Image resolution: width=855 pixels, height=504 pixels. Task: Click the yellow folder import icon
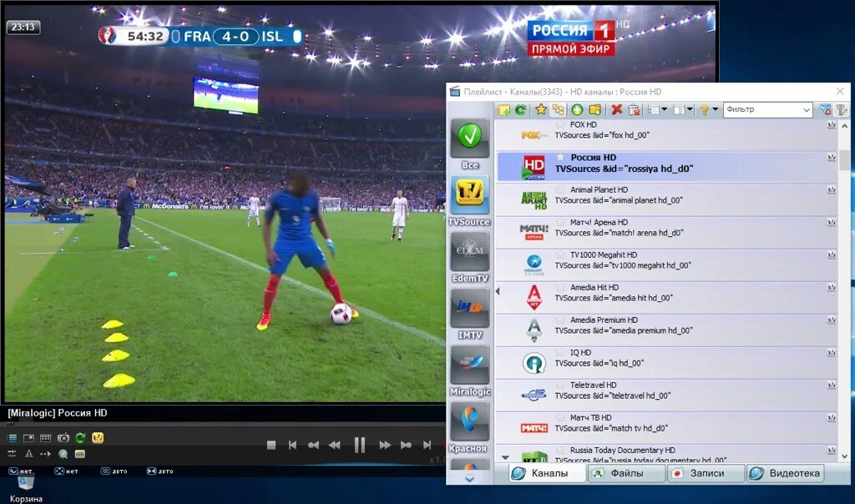pos(594,109)
